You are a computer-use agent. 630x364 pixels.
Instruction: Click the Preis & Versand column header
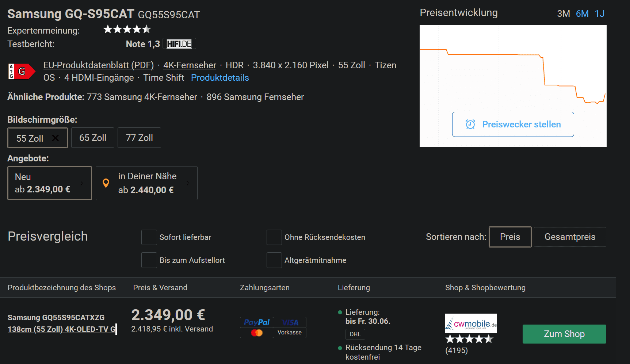click(160, 288)
